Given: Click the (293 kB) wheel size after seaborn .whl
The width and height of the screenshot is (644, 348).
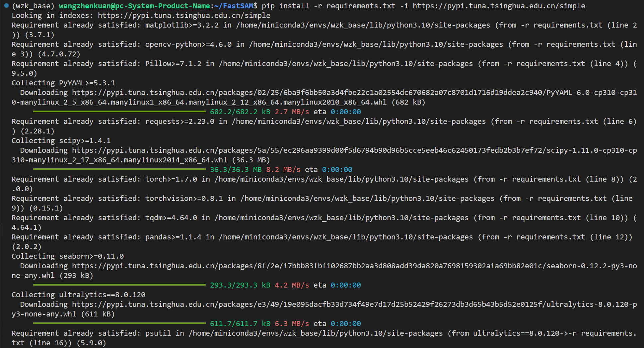Looking at the screenshot, I should click(x=76, y=276).
